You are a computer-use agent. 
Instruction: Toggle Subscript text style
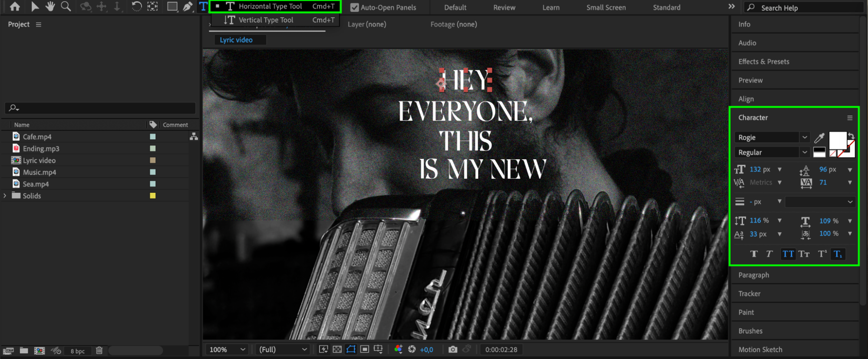coord(838,254)
